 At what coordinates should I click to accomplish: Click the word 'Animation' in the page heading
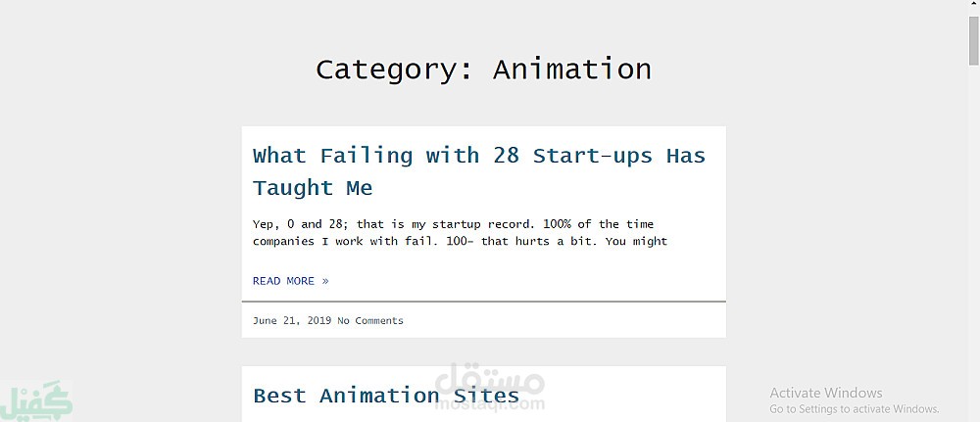coord(572,70)
